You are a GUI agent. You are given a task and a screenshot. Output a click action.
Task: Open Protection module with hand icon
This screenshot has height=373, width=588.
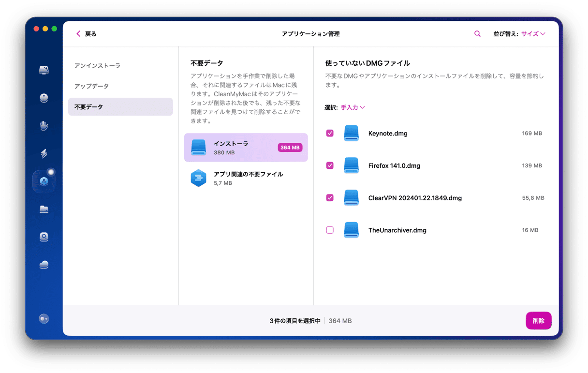[x=44, y=126]
